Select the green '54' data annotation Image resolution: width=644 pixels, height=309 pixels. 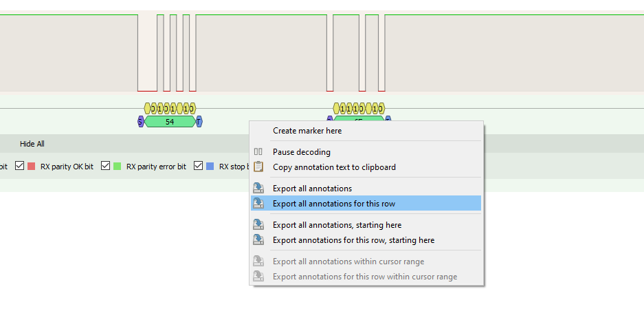[x=170, y=121]
